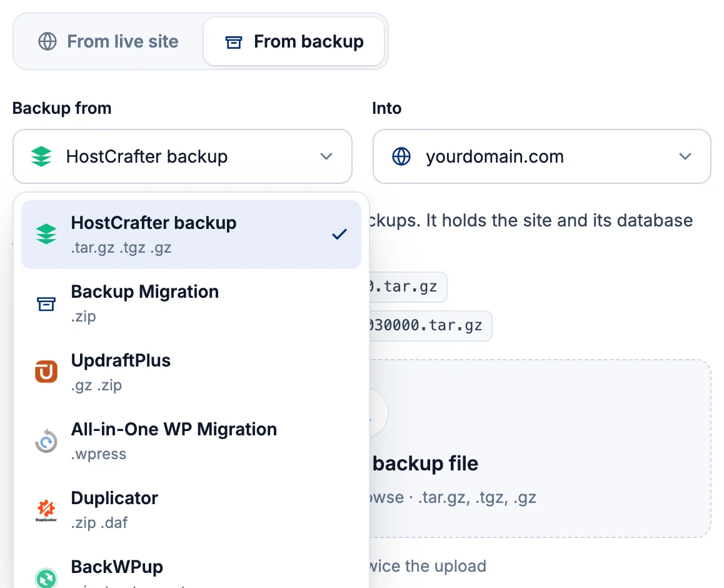Select All-in-One WP Migration .wpress option
This screenshot has height=588, width=724.
(x=191, y=441)
